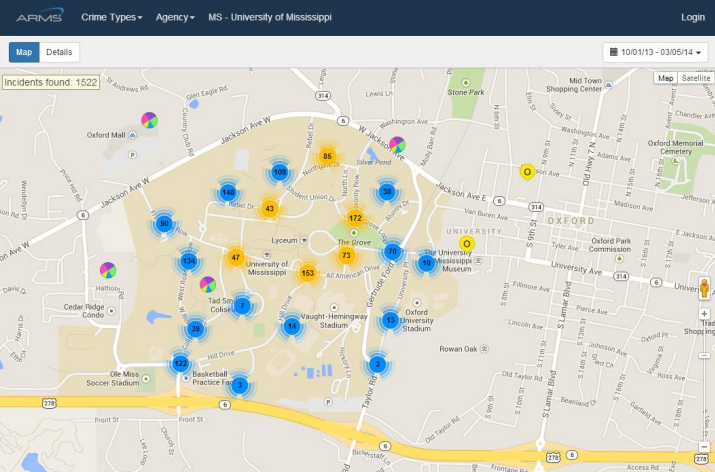
Task: Click the Stone Park label
Action: tap(466, 92)
